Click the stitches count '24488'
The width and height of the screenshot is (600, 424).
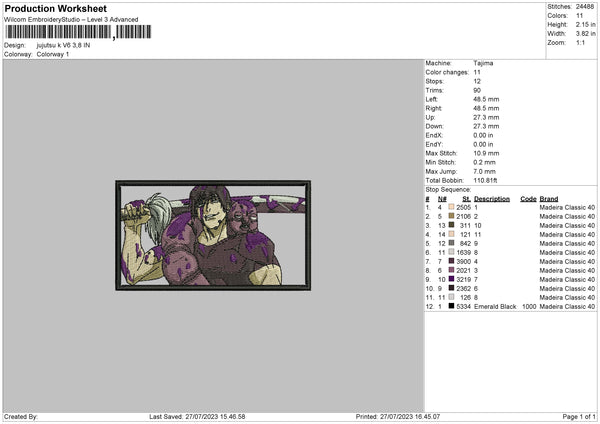click(585, 7)
